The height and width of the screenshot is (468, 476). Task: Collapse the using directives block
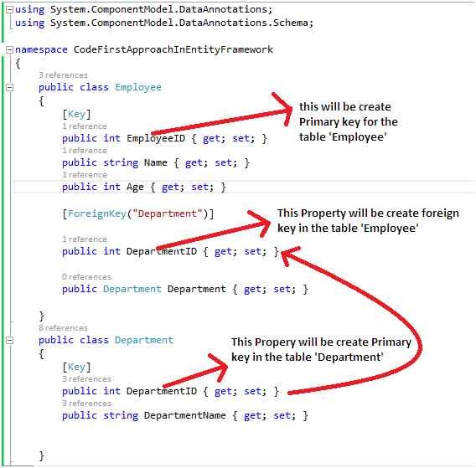coord(10,10)
